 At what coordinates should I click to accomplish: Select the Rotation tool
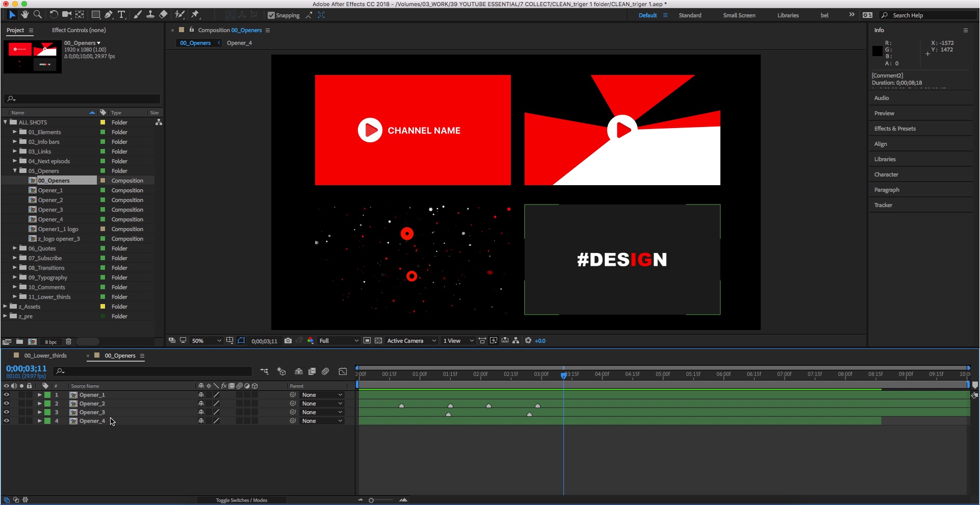pos(54,15)
